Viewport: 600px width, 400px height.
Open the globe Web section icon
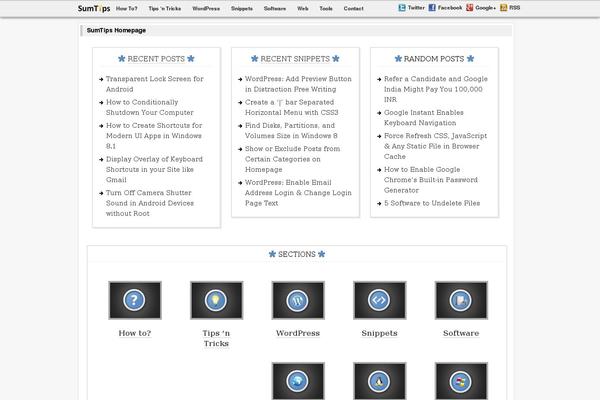coord(298,381)
